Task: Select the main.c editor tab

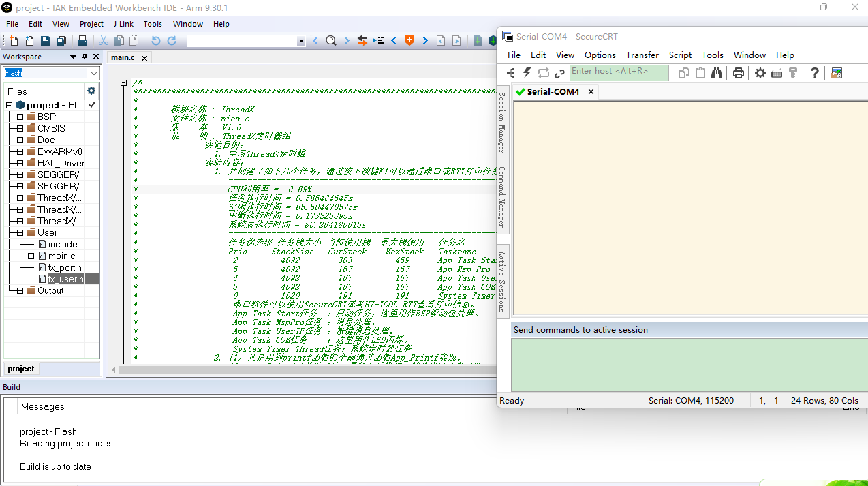Action: (x=123, y=57)
